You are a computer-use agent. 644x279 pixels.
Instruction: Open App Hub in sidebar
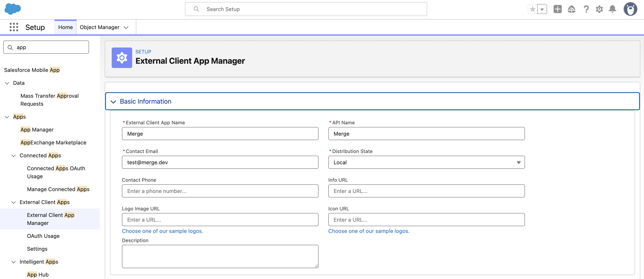tap(38, 274)
